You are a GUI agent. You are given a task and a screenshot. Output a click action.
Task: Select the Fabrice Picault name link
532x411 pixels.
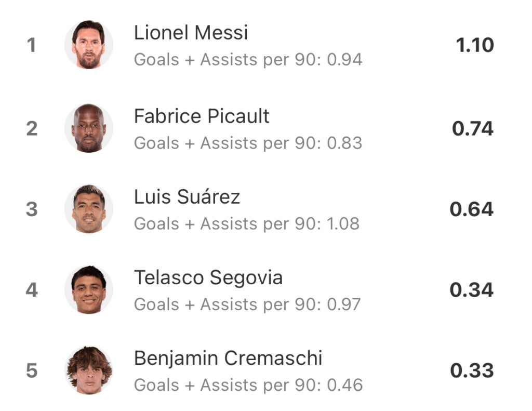[202, 116]
